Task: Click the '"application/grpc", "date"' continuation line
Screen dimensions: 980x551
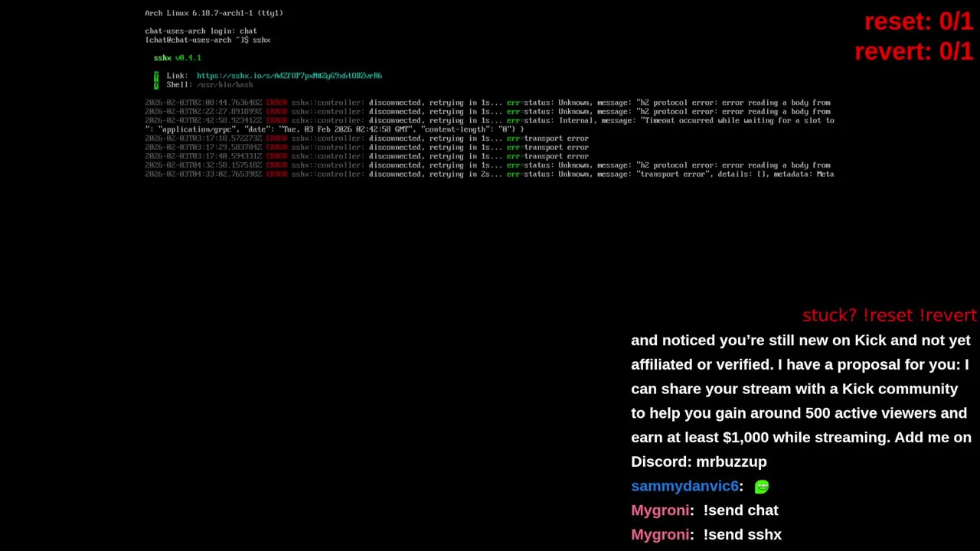Action: [334, 129]
